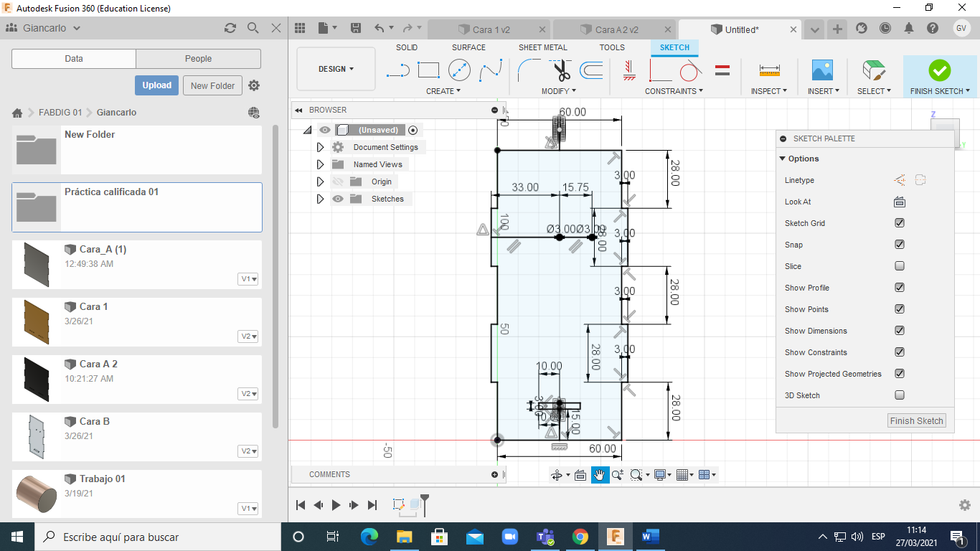The image size is (980, 551).
Task: Select the 2-Point Rectangle tool
Action: click(428, 70)
